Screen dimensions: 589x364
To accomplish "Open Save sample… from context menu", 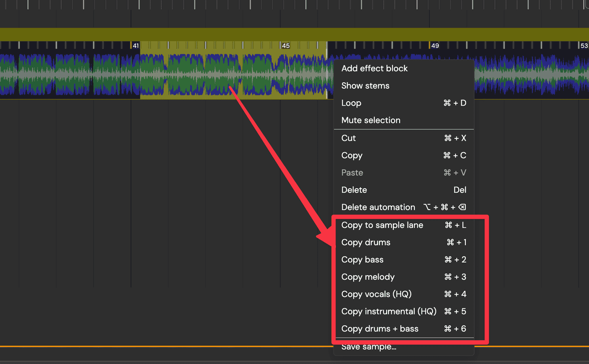I will 369,347.
